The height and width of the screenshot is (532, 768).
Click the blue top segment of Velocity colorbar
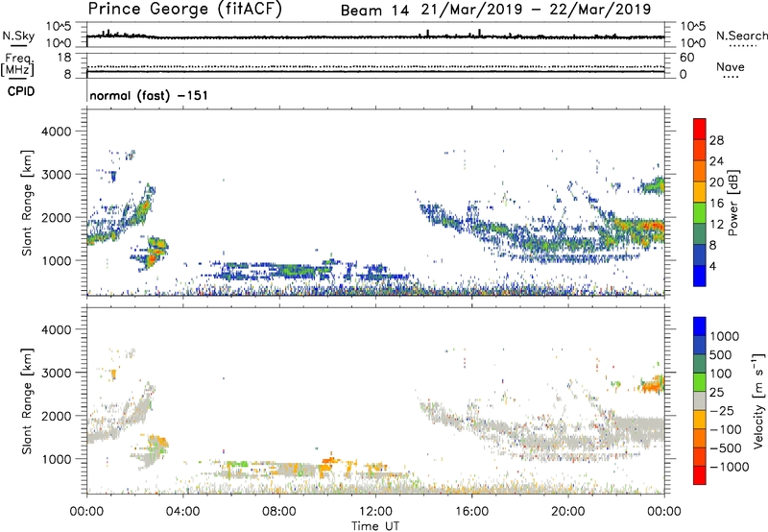pos(700,326)
